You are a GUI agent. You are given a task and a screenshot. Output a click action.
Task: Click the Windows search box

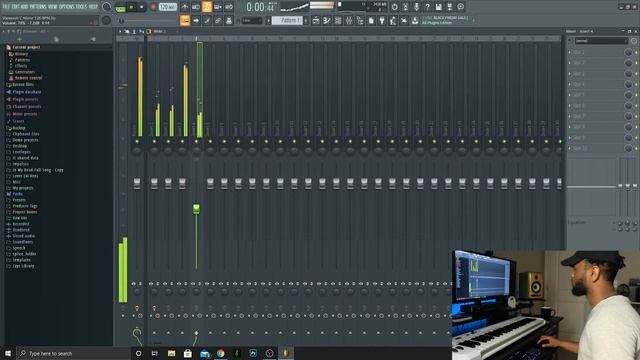[x=73, y=353]
